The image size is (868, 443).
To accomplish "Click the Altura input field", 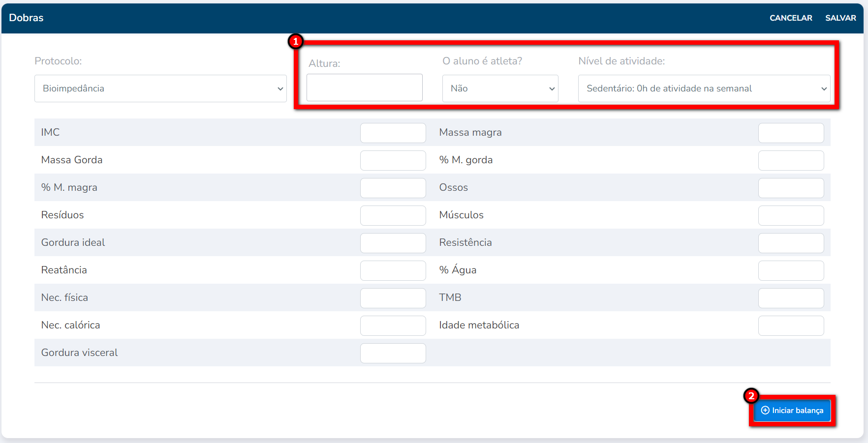I will point(364,88).
